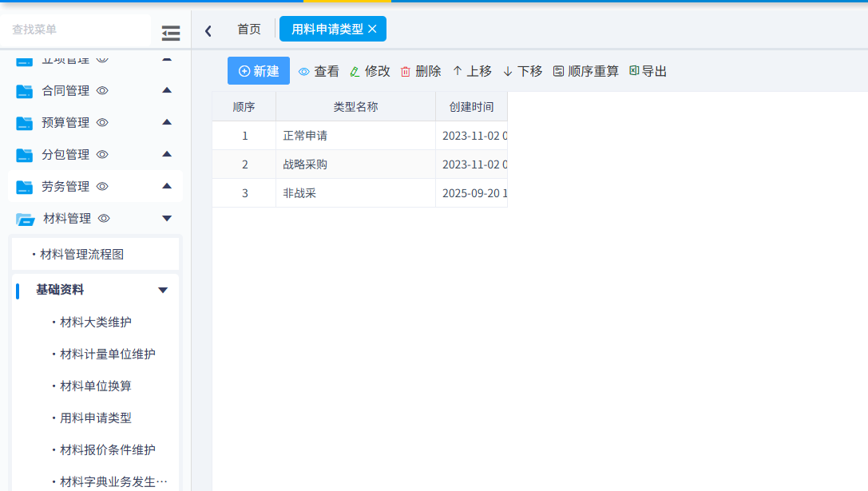Click the 预算管理 menu label

click(x=65, y=122)
